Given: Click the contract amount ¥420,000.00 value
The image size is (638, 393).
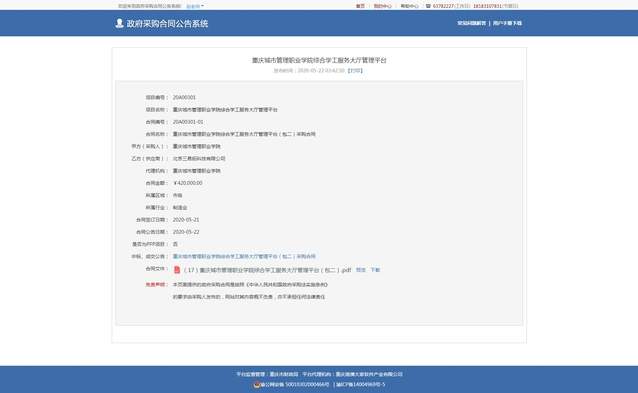Looking at the screenshot, I should [x=188, y=183].
